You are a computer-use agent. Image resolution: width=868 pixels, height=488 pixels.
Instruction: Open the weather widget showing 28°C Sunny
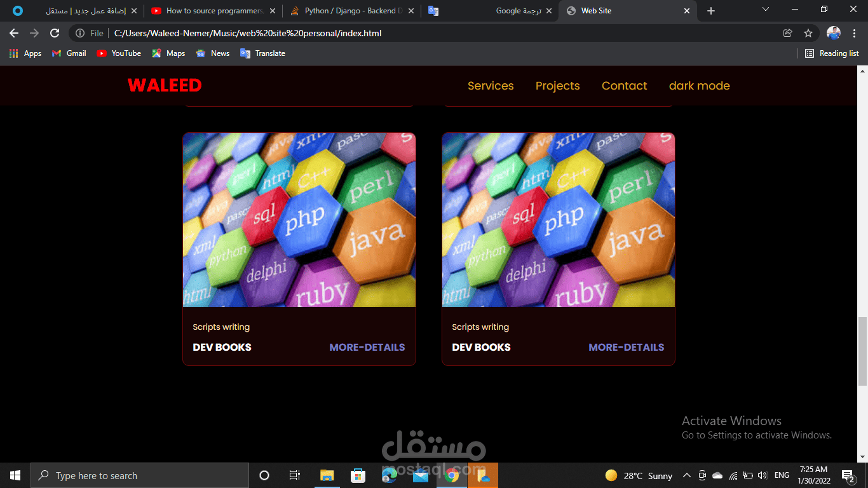(x=639, y=475)
